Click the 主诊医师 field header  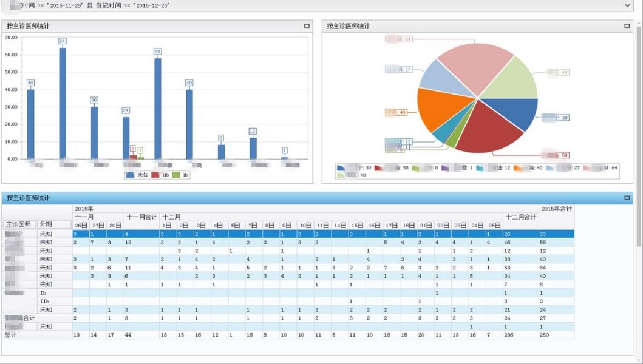tap(20, 225)
